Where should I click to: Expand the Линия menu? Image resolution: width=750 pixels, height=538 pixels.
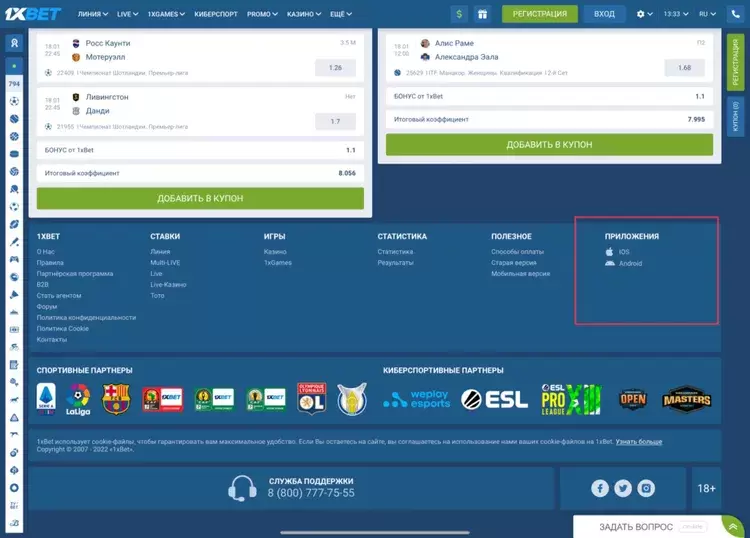tap(93, 14)
